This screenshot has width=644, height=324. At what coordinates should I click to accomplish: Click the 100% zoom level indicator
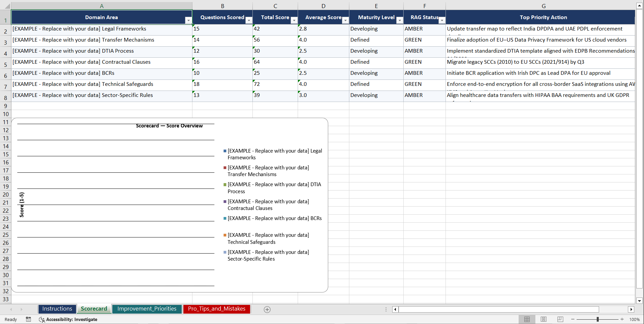click(635, 319)
